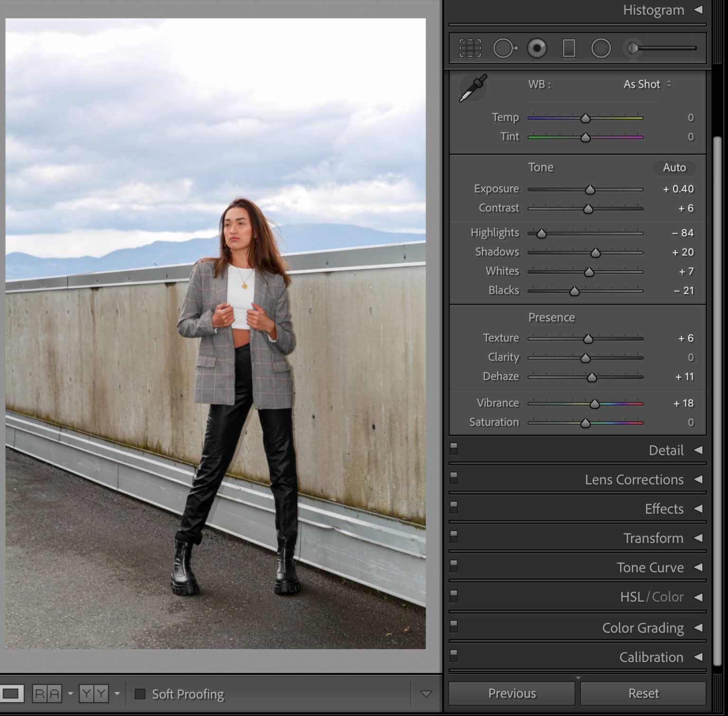The image size is (728, 716).
Task: Open the Color Grading panel
Action: (x=643, y=627)
